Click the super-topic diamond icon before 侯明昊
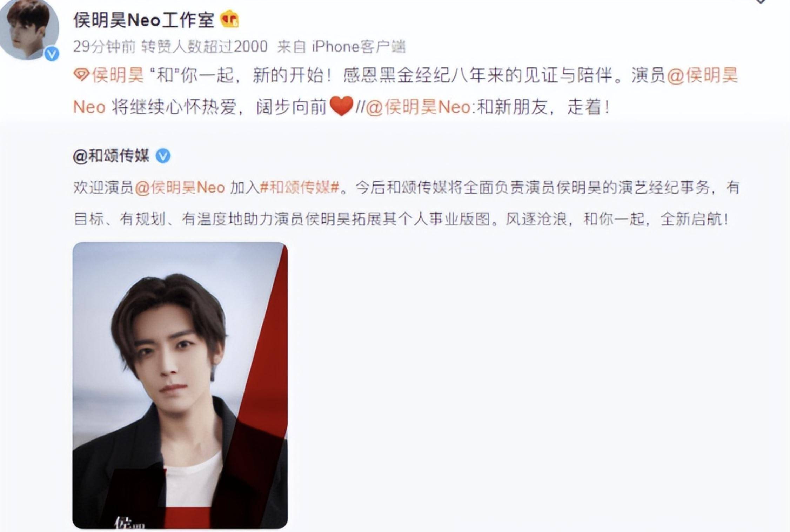The width and height of the screenshot is (790, 532). coord(81,75)
